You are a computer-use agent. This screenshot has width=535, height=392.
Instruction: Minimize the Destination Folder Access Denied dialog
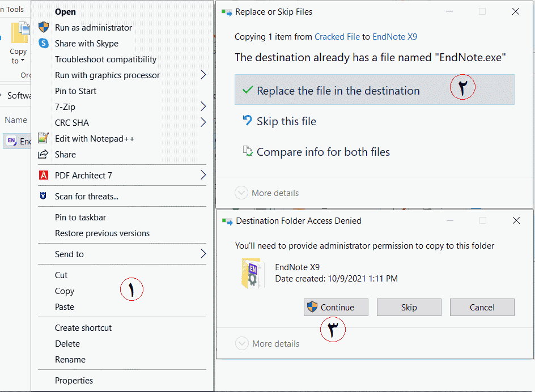[x=450, y=220]
